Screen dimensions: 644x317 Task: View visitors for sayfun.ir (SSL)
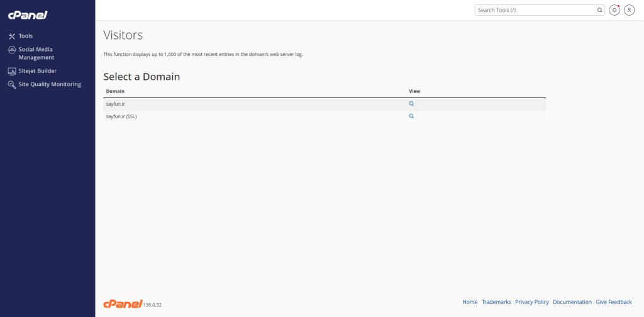(411, 116)
